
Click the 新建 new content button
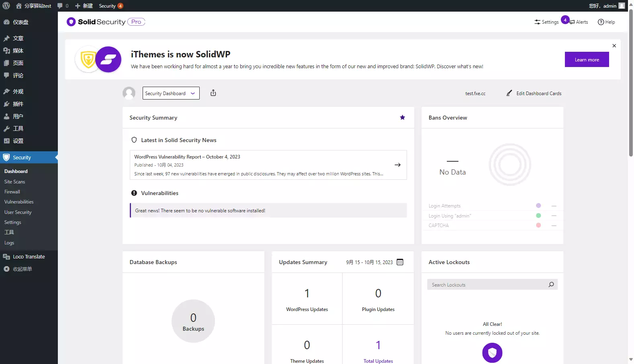tap(84, 6)
